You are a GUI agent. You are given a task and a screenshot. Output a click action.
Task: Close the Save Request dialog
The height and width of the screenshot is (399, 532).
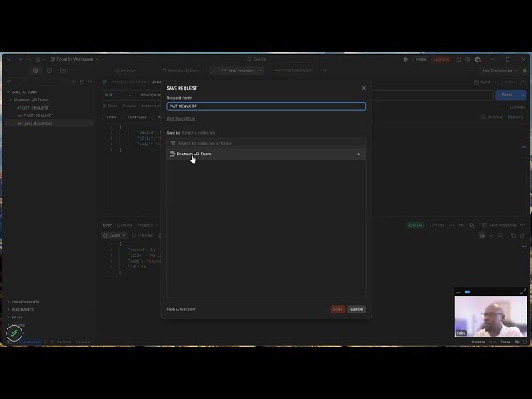coord(364,88)
